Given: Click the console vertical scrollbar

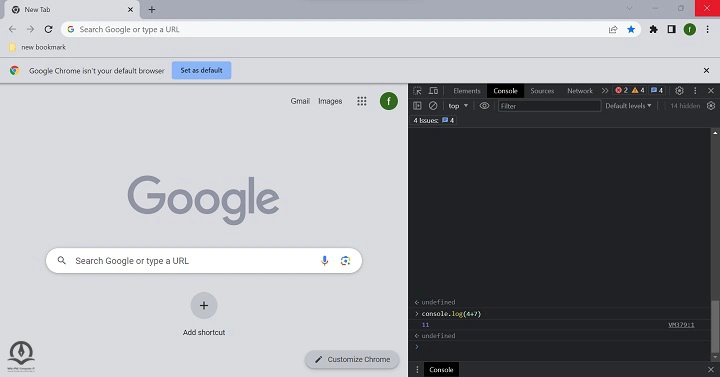Looking at the screenshot, I should coord(714,326).
